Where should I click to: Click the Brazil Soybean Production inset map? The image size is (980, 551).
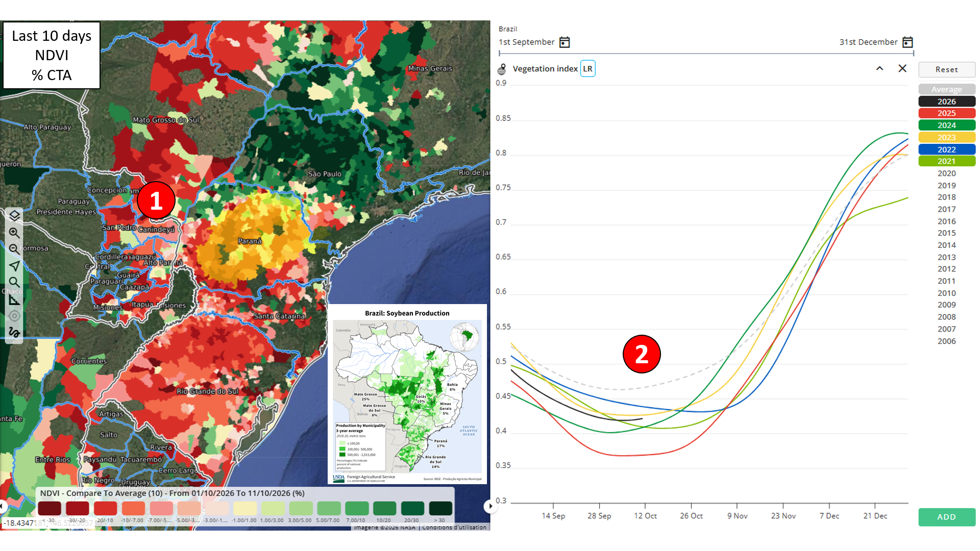click(x=407, y=394)
